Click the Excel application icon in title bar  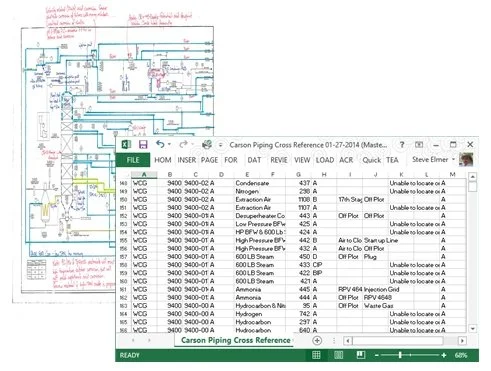tap(126, 145)
